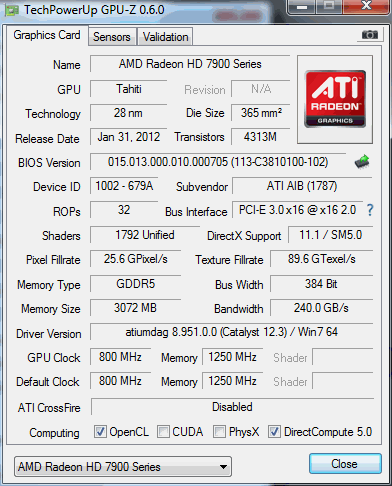
Task: Click the BIOS save chip icon
Action: 362,162
